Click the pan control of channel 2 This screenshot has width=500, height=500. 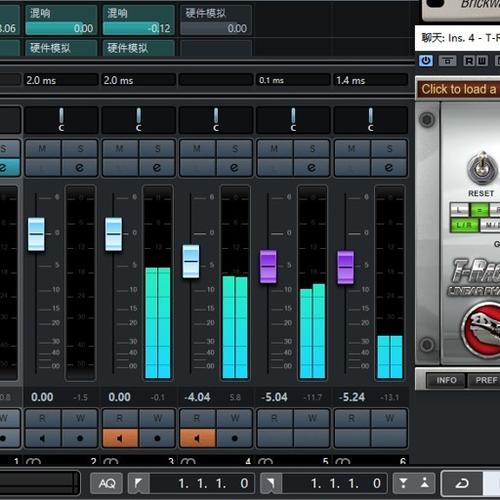tap(61, 120)
